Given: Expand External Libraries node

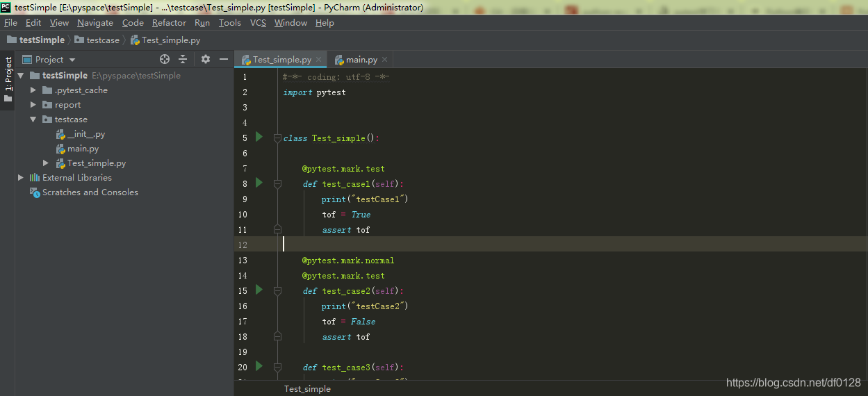Looking at the screenshot, I should pyautogui.click(x=21, y=178).
